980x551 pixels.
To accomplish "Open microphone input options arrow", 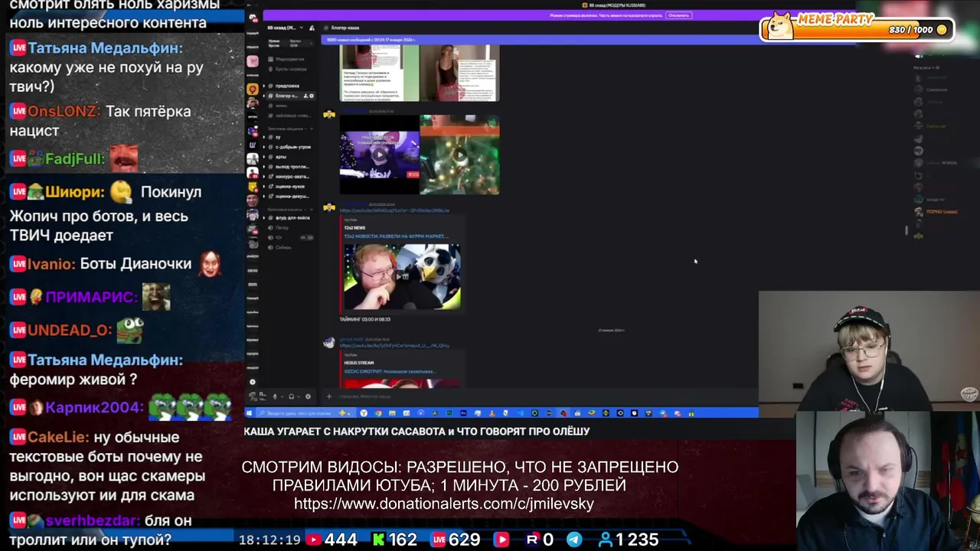I will [x=282, y=396].
